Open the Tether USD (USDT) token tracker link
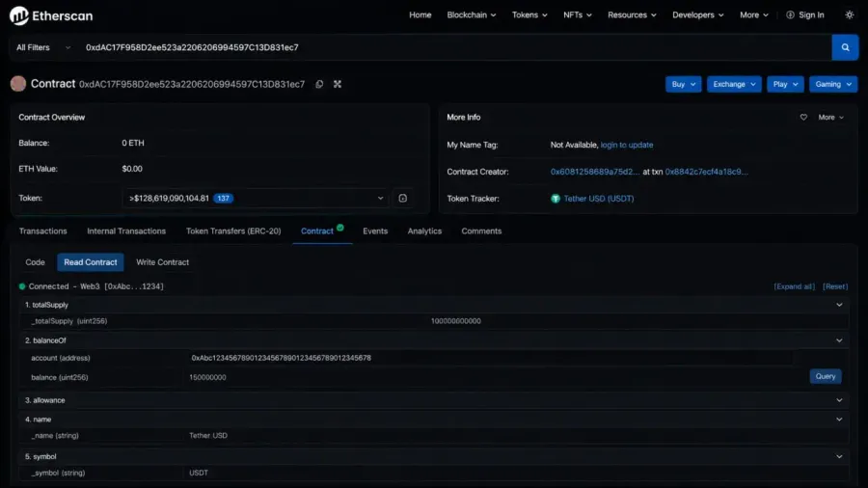Image resolution: width=868 pixels, height=488 pixels. pyautogui.click(x=598, y=199)
